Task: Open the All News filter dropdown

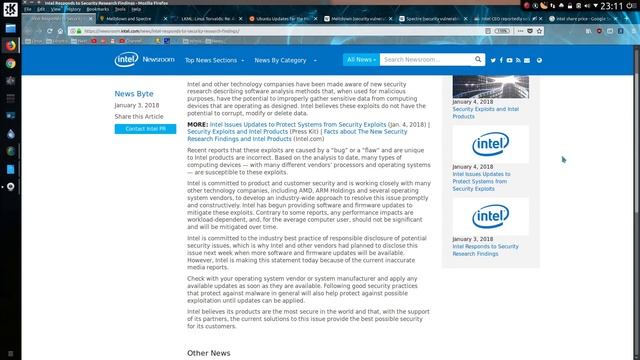Action: point(361,60)
